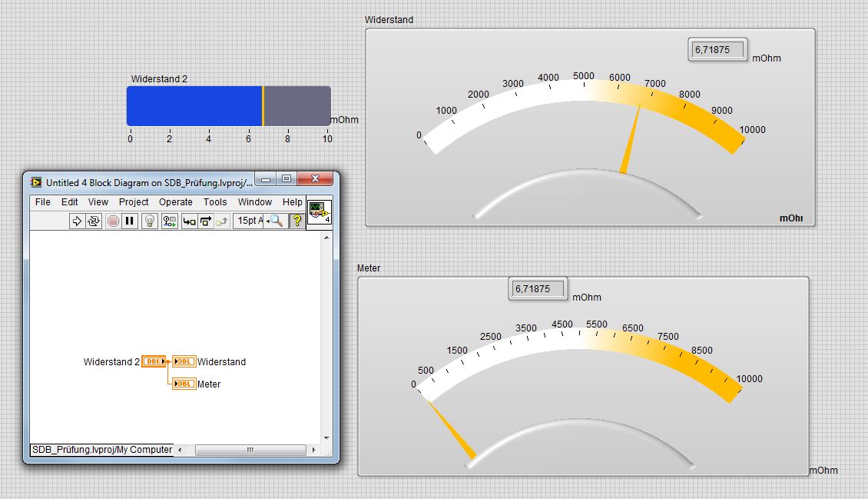Minimize the block diagram window

(x=267, y=179)
